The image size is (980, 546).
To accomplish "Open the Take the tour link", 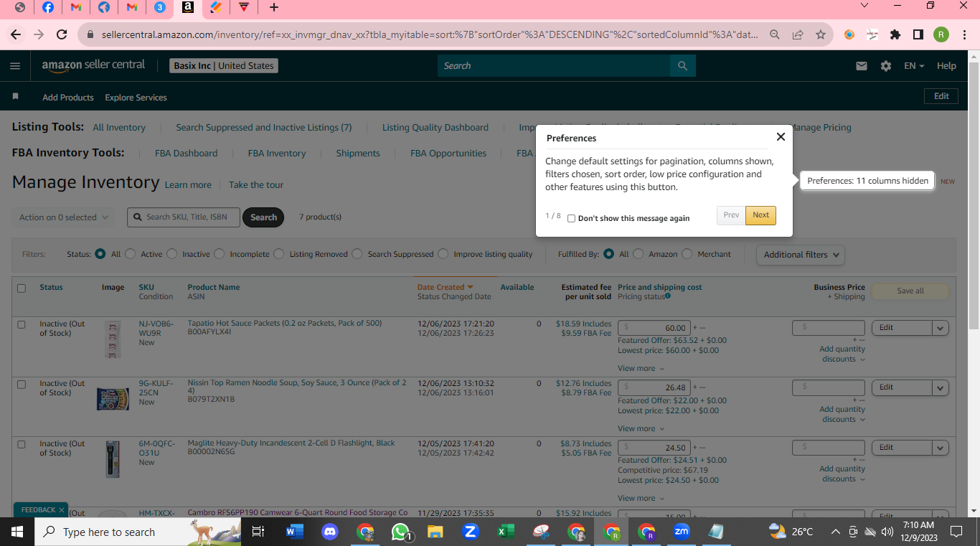I will [x=256, y=184].
